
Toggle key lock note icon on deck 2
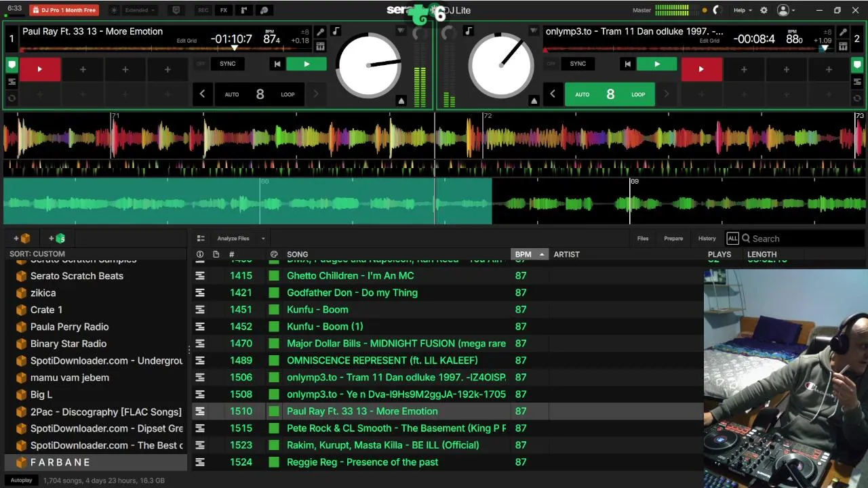[x=468, y=31]
